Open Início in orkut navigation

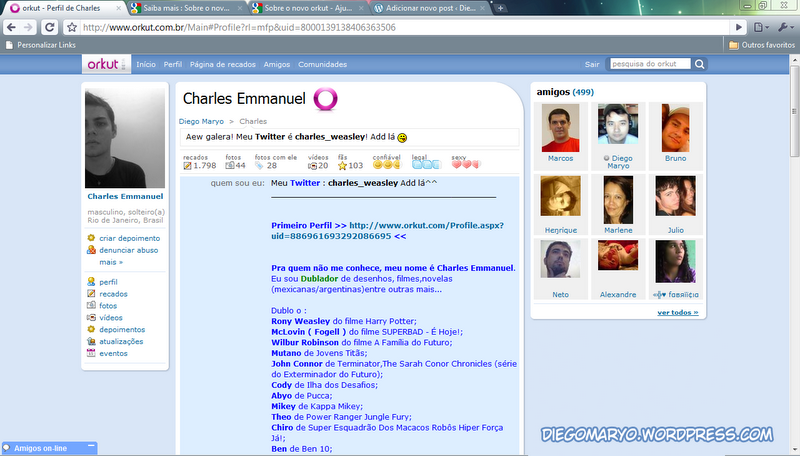click(x=146, y=64)
